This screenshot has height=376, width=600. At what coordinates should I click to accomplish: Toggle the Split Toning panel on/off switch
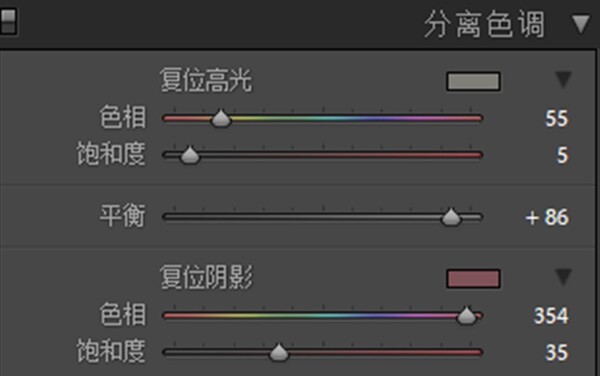click(x=8, y=21)
